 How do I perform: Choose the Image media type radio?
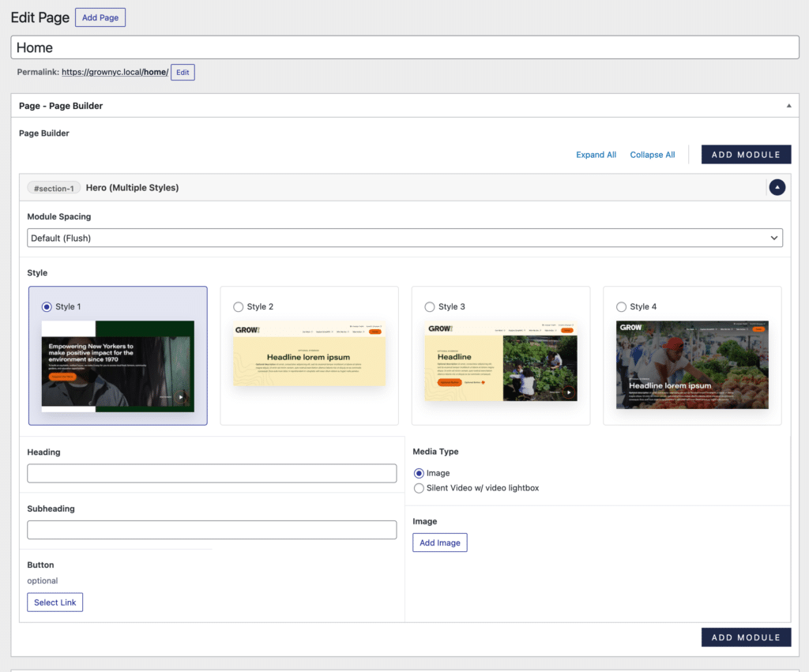pyautogui.click(x=419, y=474)
